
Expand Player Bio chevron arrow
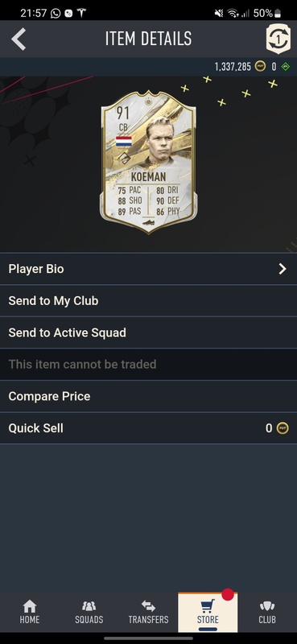[x=283, y=269]
